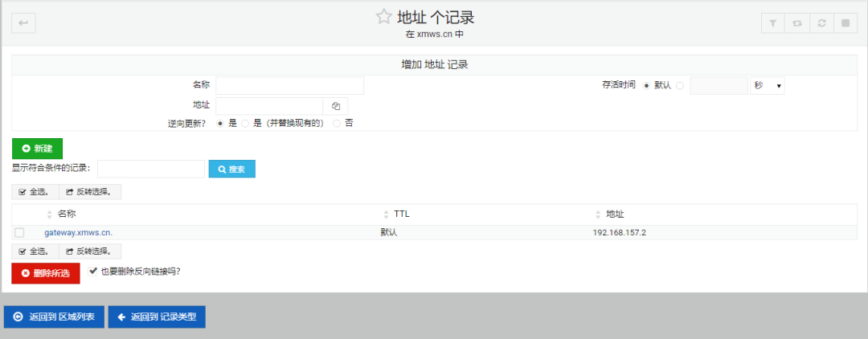Sort table by TTL column arrows

click(386, 214)
